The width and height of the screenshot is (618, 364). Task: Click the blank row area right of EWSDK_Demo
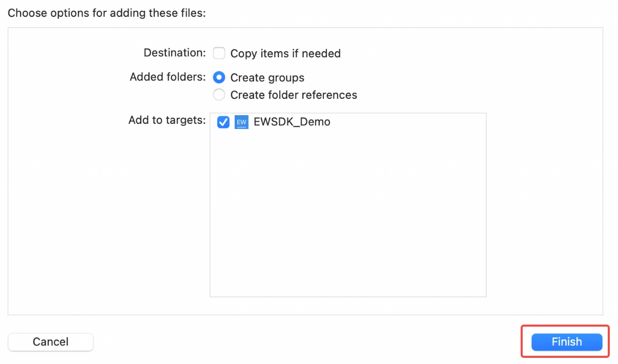point(407,122)
